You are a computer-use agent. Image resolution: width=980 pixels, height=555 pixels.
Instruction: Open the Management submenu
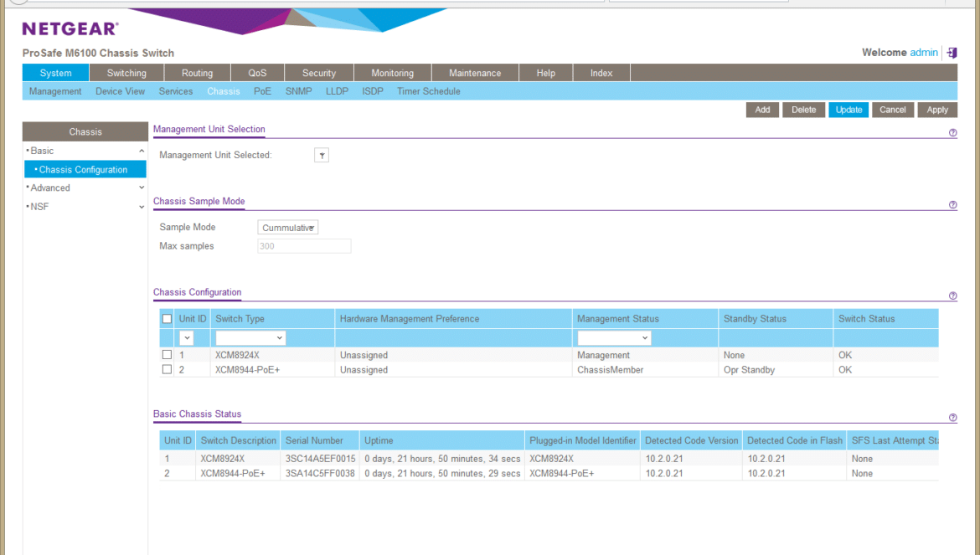click(55, 91)
